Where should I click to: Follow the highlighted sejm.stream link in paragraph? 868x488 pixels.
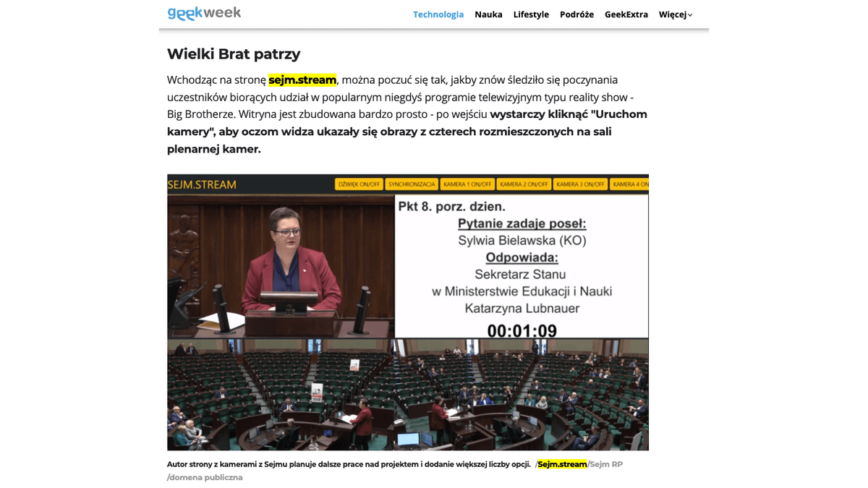(x=302, y=80)
